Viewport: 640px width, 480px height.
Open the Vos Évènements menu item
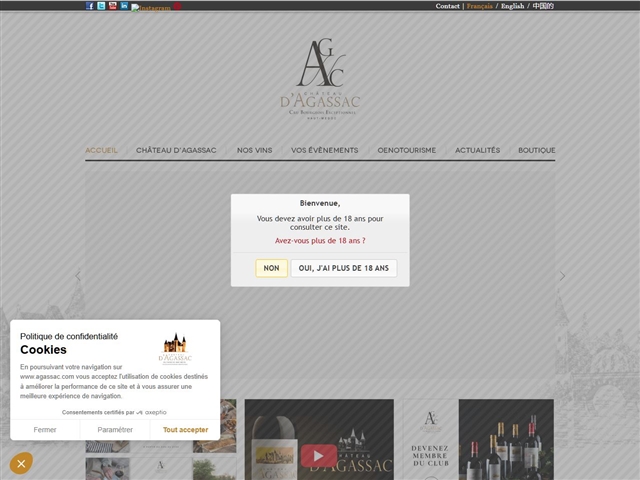324,150
